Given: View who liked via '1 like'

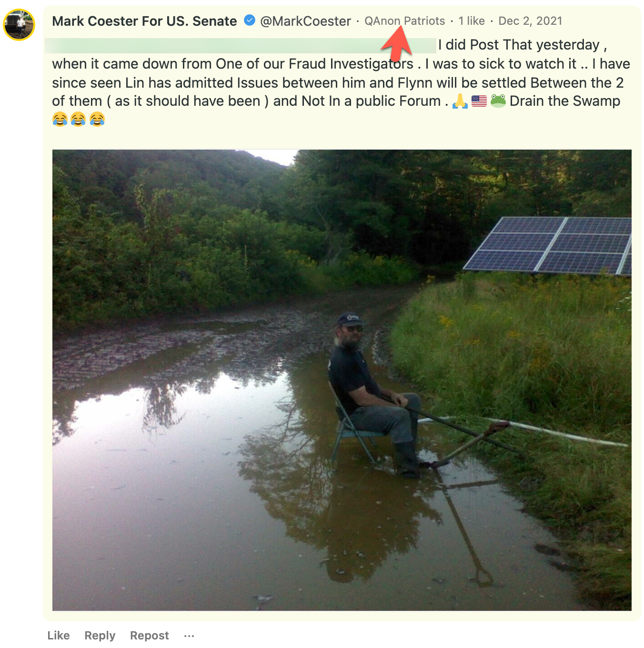Looking at the screenshot, I should click(x=472, y=21).
